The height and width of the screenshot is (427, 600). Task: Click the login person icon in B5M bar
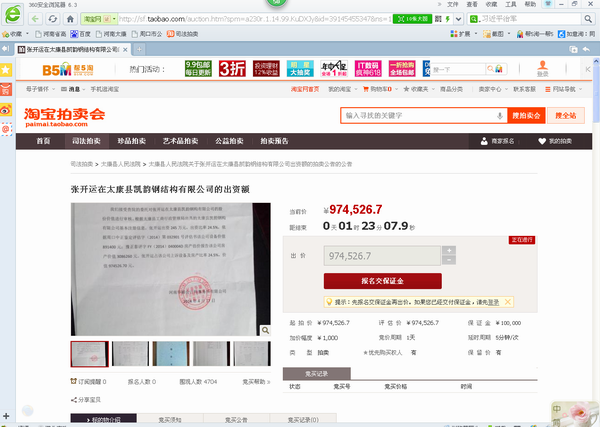tap(542, 68)
